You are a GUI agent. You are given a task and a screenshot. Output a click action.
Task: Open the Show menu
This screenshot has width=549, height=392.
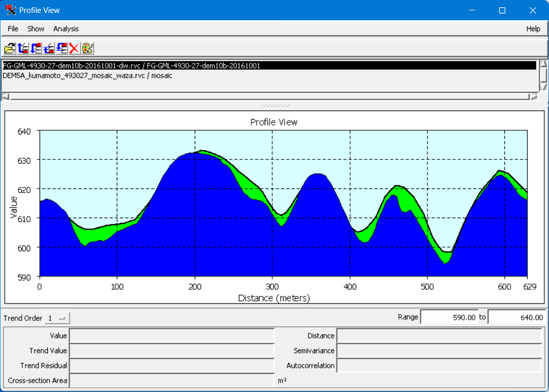click(36, 29)
